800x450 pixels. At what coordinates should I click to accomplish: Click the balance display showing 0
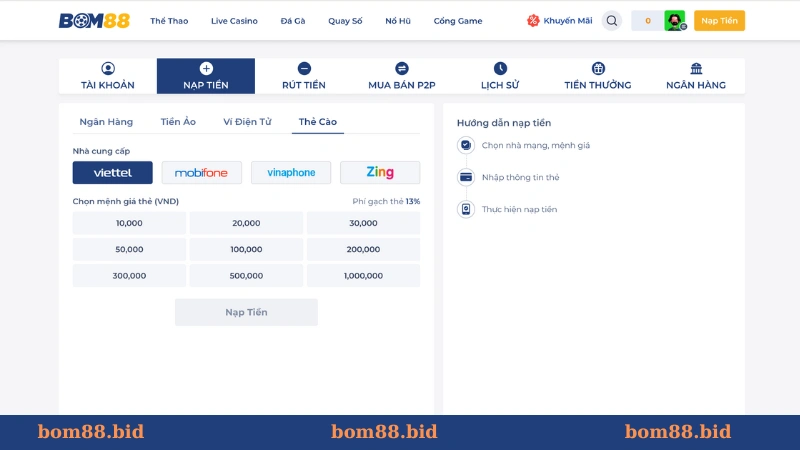pos(647,21)
